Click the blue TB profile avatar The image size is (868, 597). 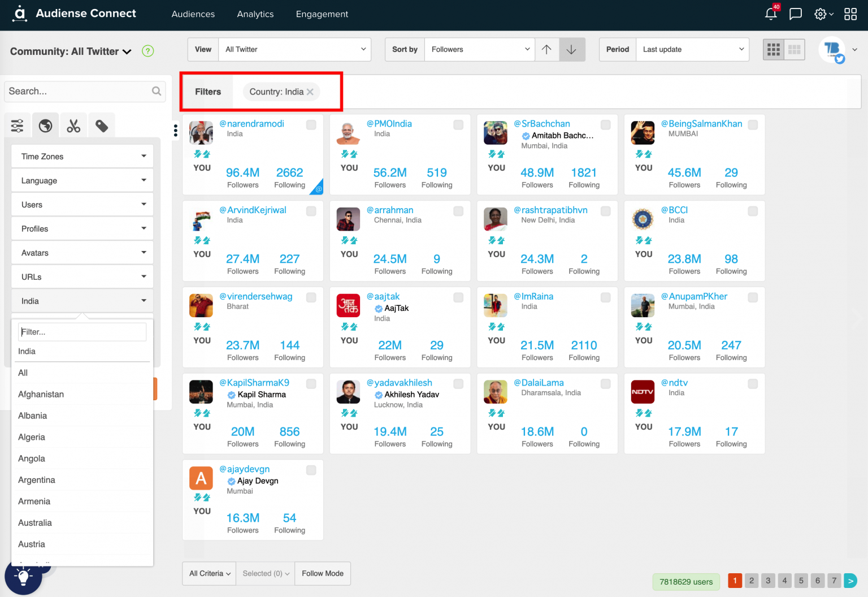tap(832, 50)
